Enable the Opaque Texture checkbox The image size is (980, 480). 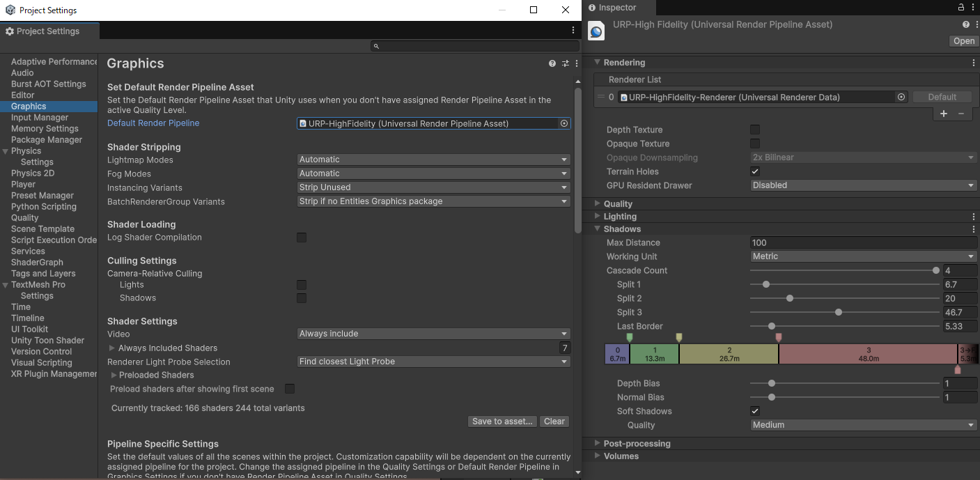pos(755,144)
